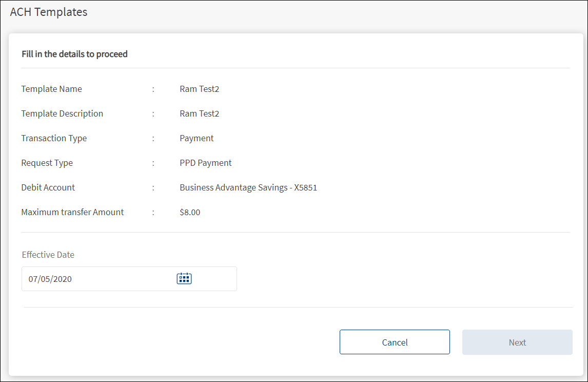Select the 07/05/2020 date text
Viewport: 588px width, 382px height.
[50, 279]
